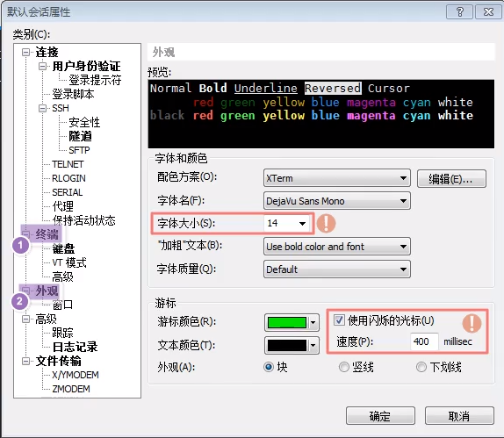This screenshot has height=438, width=504.
Task: Select 窗口 under 外观
Action: tap(62, 305)
